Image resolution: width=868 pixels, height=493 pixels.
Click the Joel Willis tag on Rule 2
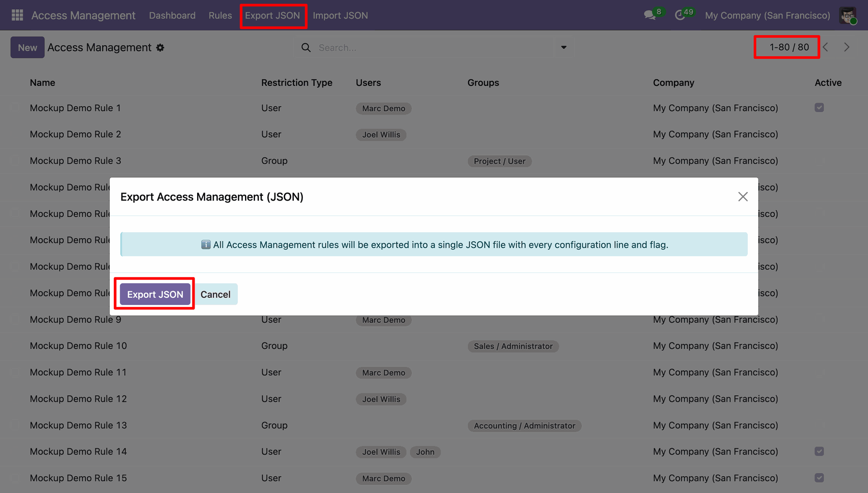tap(381, 135)
